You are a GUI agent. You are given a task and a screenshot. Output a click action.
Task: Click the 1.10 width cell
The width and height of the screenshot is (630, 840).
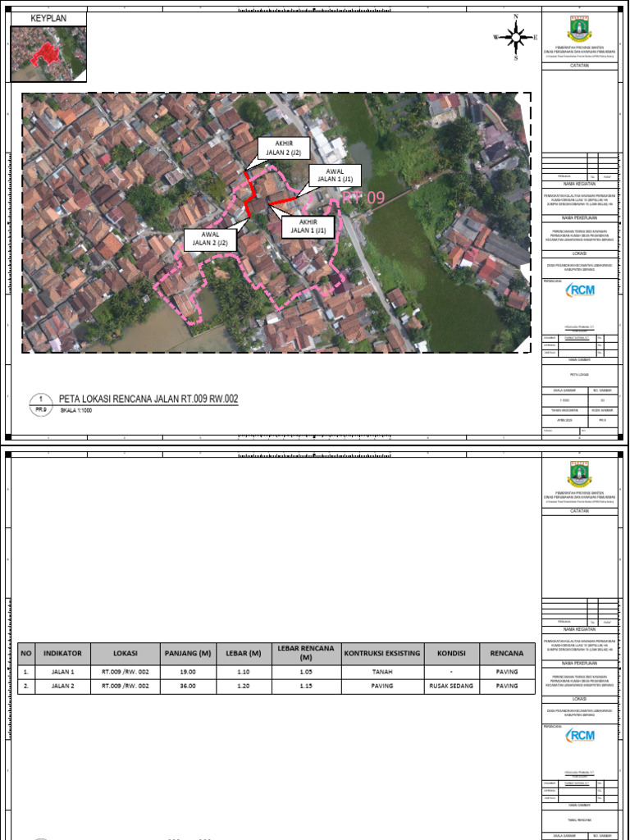(244, 672)
